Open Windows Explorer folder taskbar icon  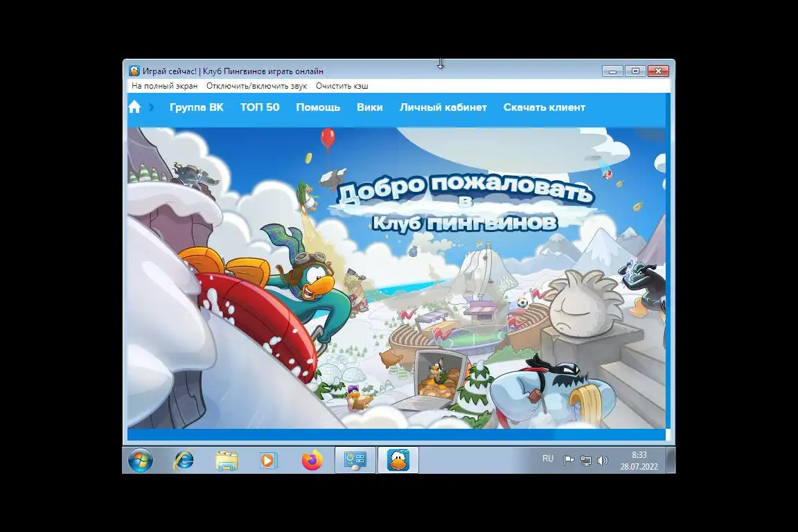tap(226, 461)
